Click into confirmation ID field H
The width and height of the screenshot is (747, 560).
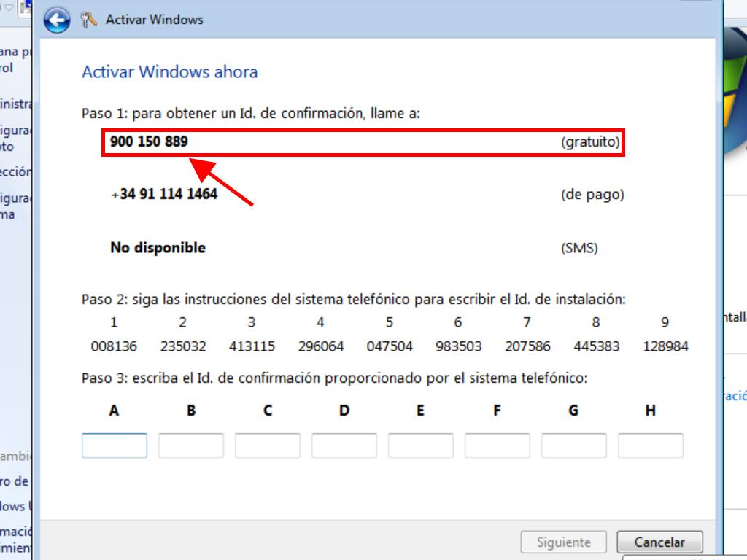pyautogui.click(x=651, y=446)
